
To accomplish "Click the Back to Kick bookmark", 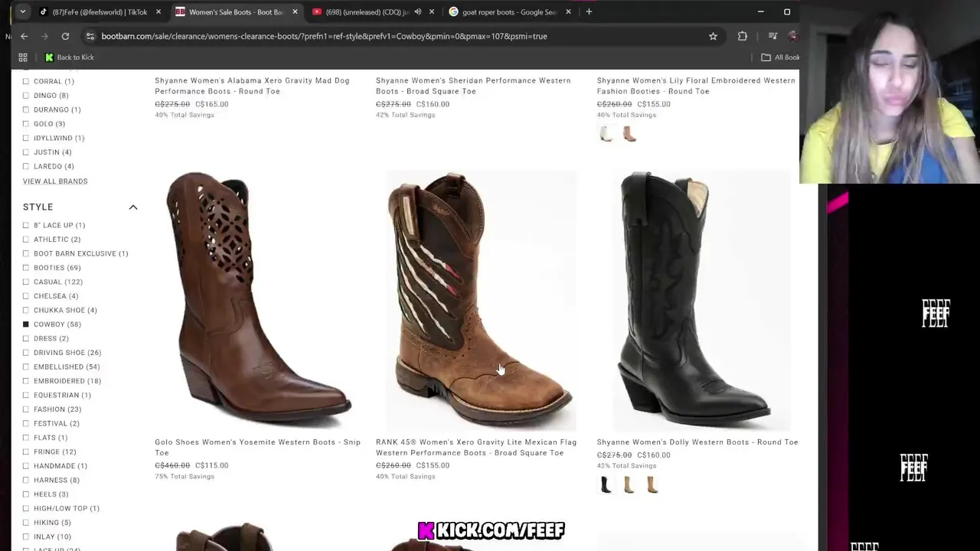I will 70,57.
